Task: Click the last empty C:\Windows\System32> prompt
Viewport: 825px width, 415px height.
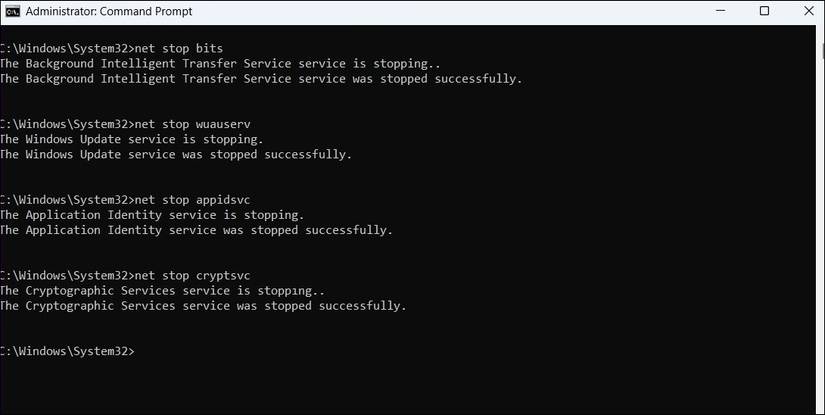Action: tap(67, 351)
